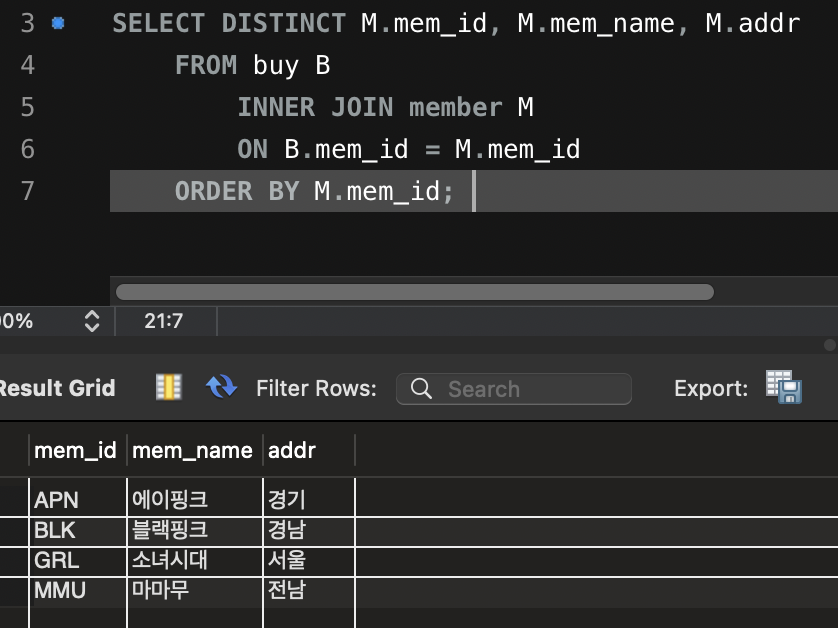This screenshot has height=628, width=838.
Task: Focus the Filter Rows search field
Action: [x=514, y=389]
